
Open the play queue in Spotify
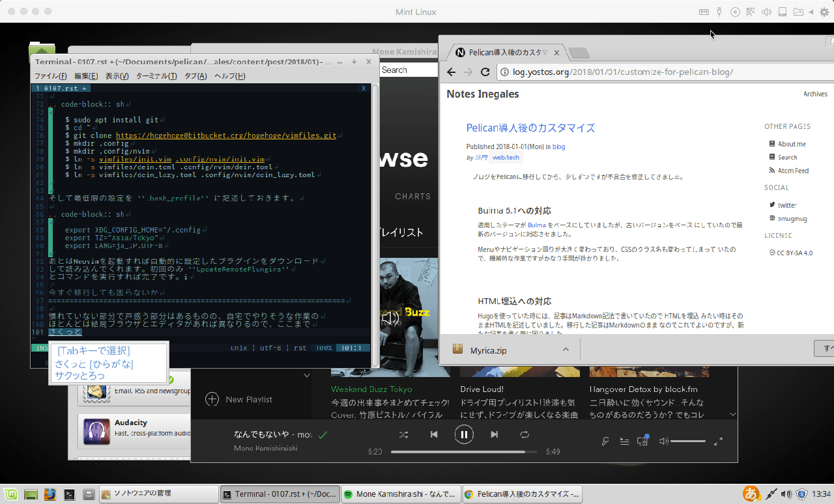[624, 441]
